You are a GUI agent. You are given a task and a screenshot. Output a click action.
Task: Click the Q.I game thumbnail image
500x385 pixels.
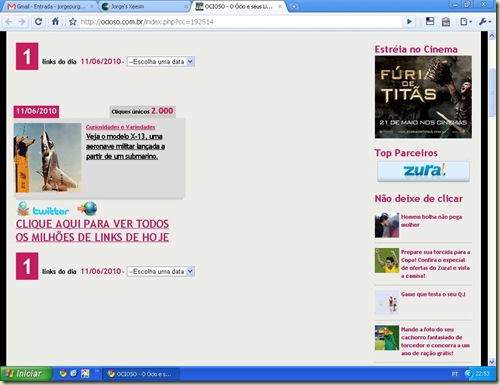[x=387, y=303]
